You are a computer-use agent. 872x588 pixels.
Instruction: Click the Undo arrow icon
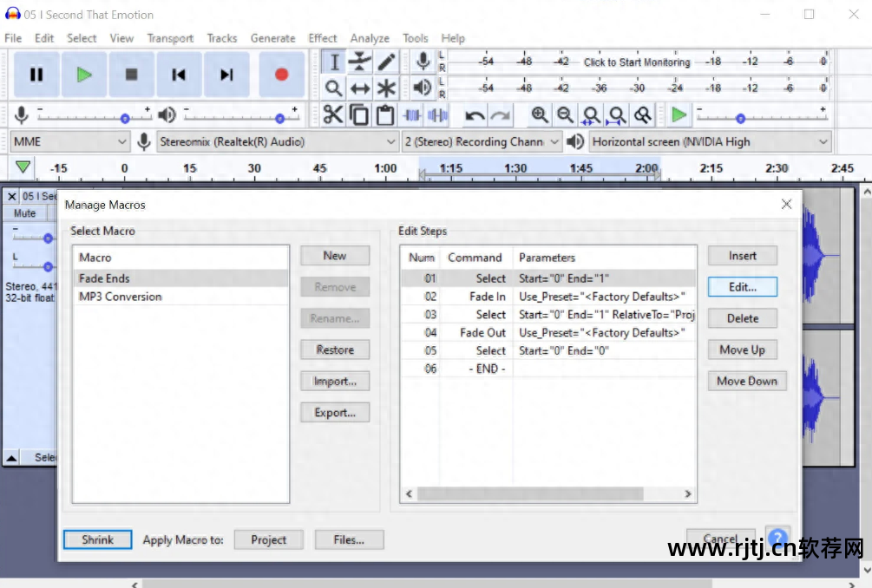(475, 115)
